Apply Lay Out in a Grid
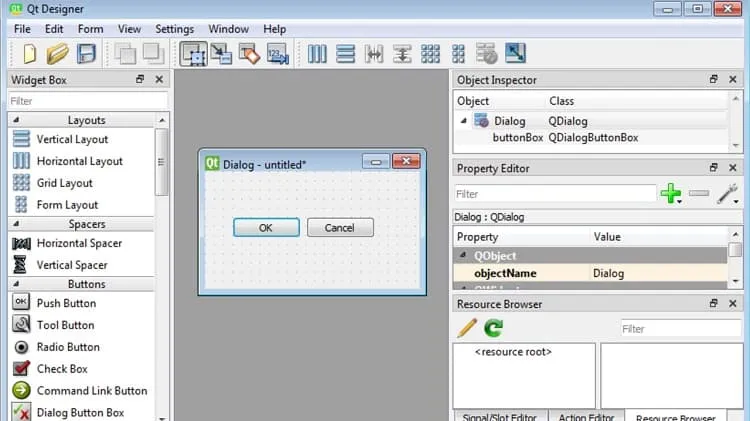Viewport: 750px width, 421px height. (x=430, y=54)
